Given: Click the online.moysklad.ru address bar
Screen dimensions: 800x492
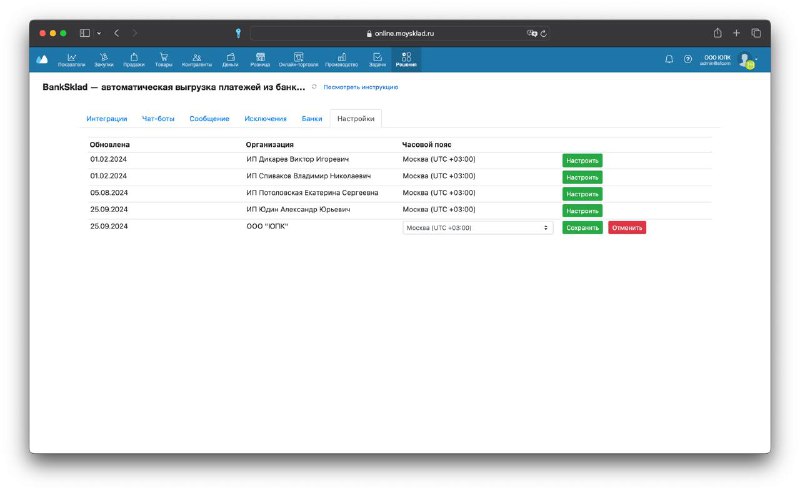Looking at the screenshot, I should click(x=400, y=33).
